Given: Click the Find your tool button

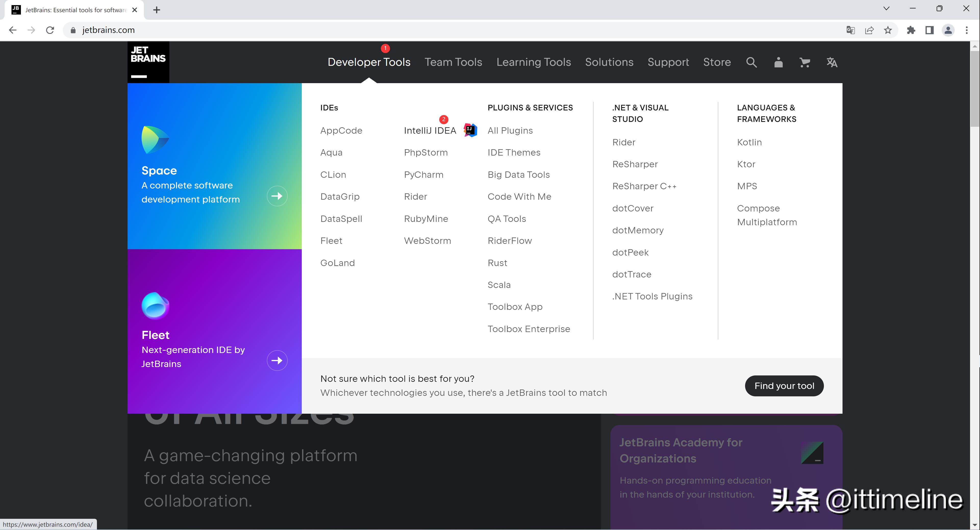Looking at the screenshot, I should point(784,386).
